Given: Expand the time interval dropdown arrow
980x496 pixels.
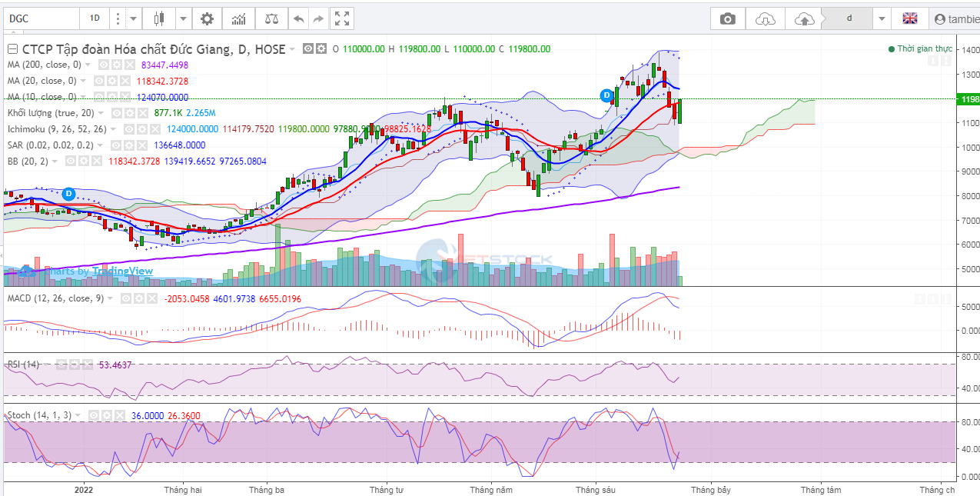Looking at the screenshot, I should (x=134, y=18).
